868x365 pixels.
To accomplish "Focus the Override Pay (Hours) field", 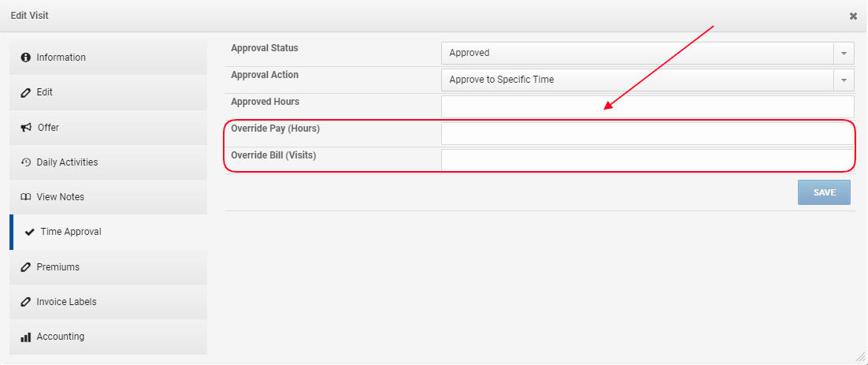I will click(x=647, y=133).
